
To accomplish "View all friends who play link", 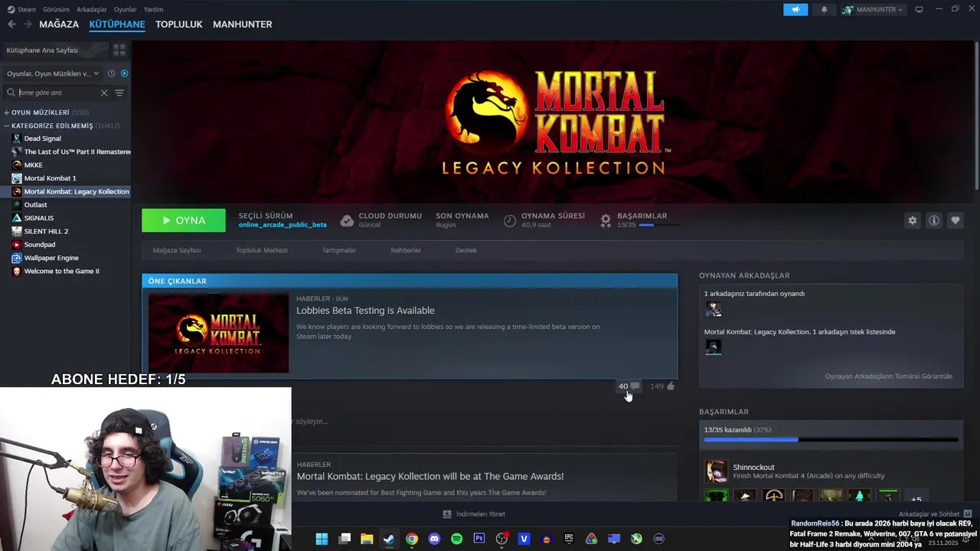I will 888,377.
